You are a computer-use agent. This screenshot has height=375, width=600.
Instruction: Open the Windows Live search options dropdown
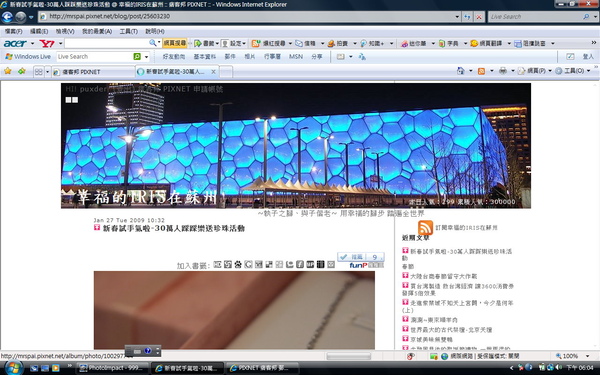coord(146,57)
